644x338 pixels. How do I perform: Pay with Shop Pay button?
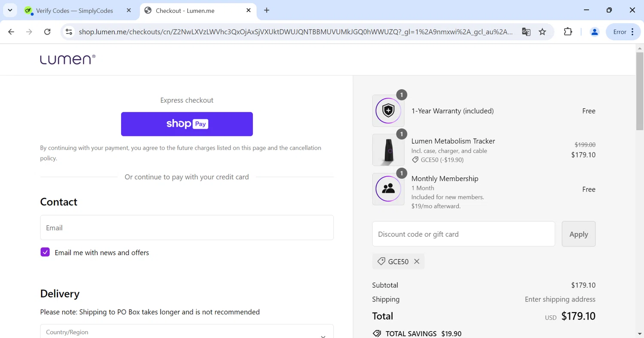(x=187, y=124)
